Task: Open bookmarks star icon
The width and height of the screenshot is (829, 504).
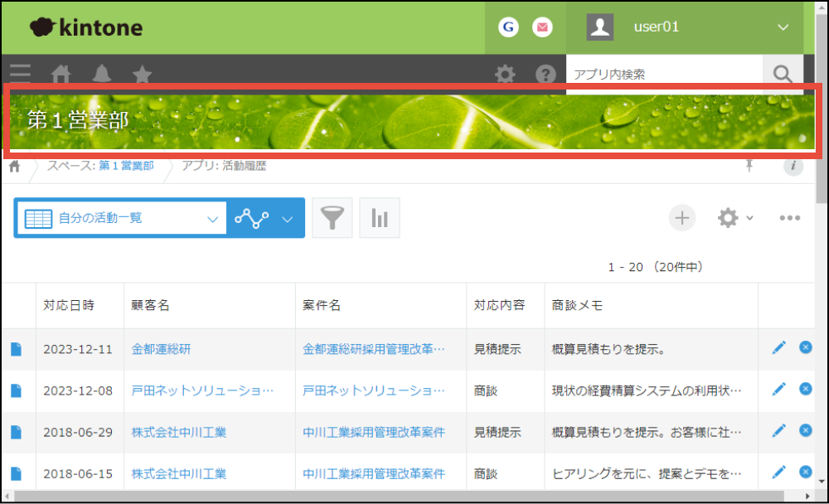Action: point(143,74)
